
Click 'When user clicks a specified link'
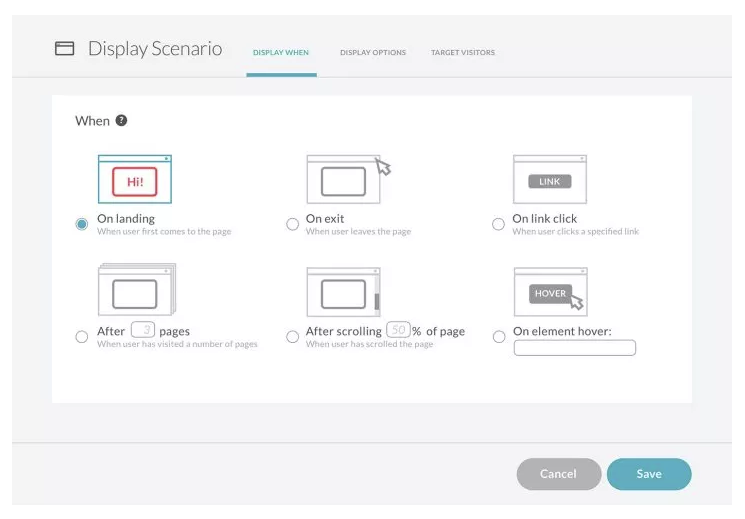click(575, 231)
